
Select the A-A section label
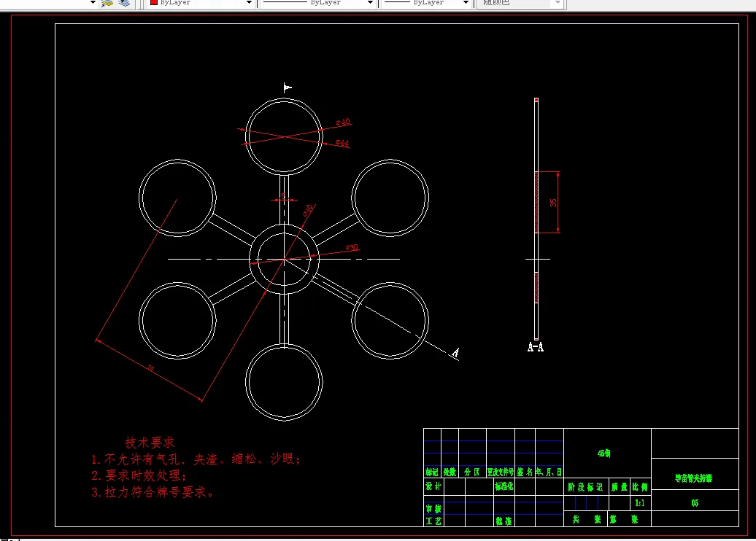[536, 347]
